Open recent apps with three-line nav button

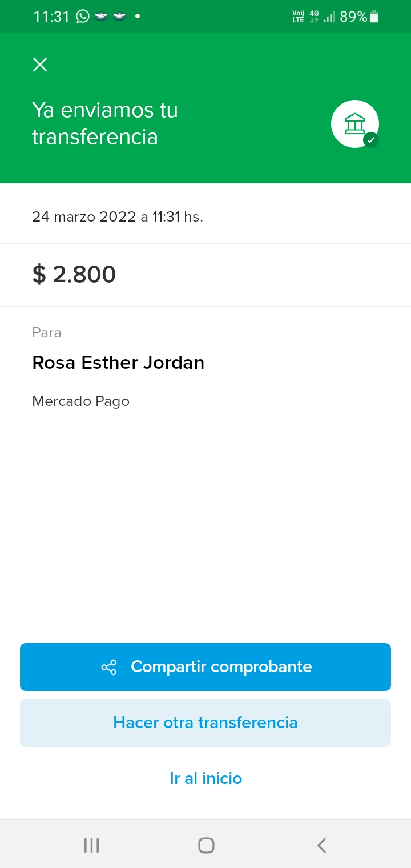[x=91, y=845]
